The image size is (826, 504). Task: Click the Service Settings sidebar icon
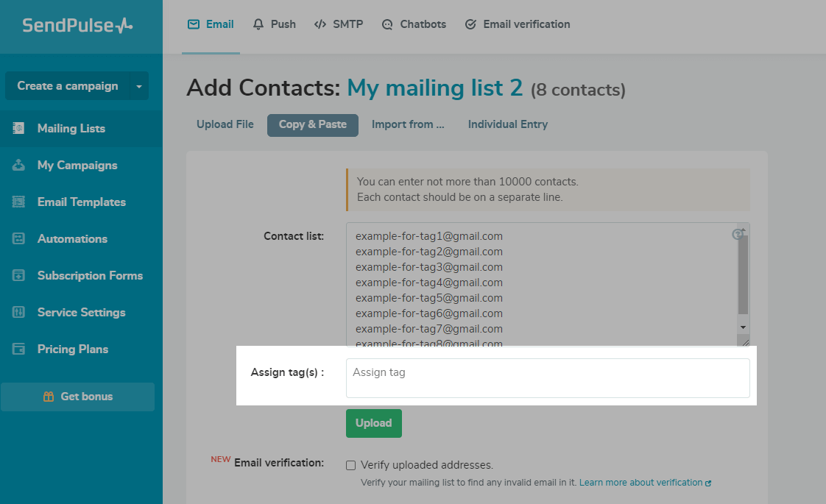(x=19, y=312)
